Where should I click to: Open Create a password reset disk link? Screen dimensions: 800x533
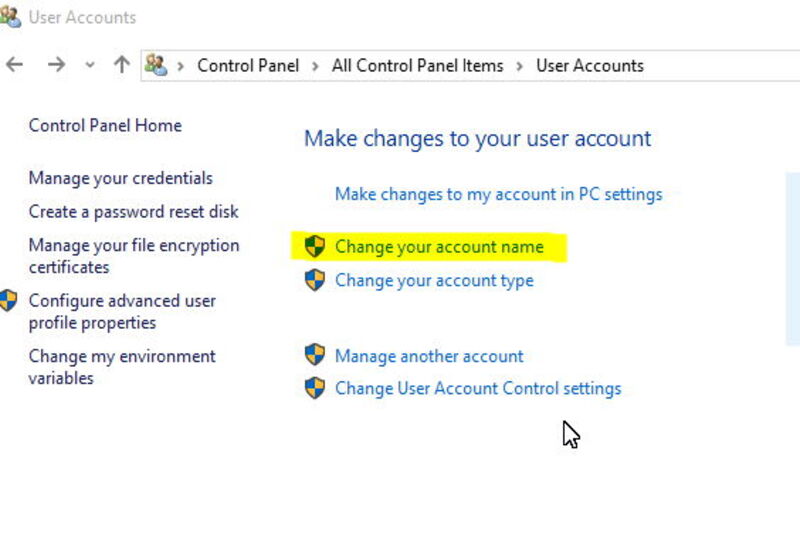click(x=133, y=212)
